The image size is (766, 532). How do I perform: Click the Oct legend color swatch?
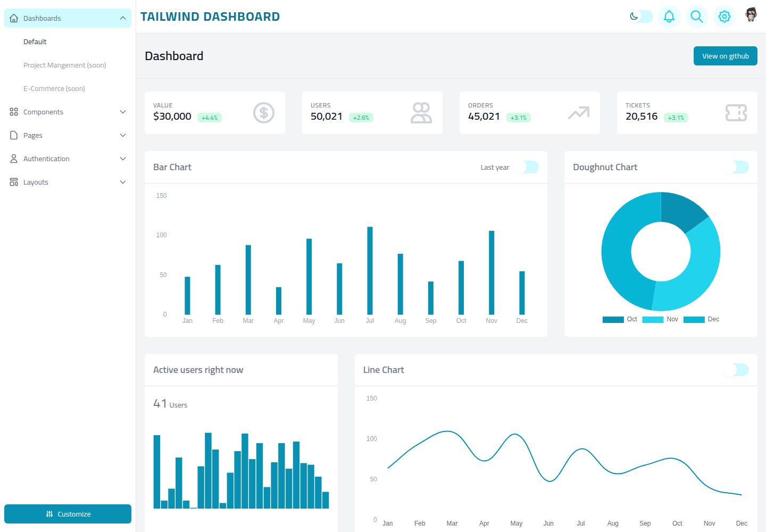point(613,320)
